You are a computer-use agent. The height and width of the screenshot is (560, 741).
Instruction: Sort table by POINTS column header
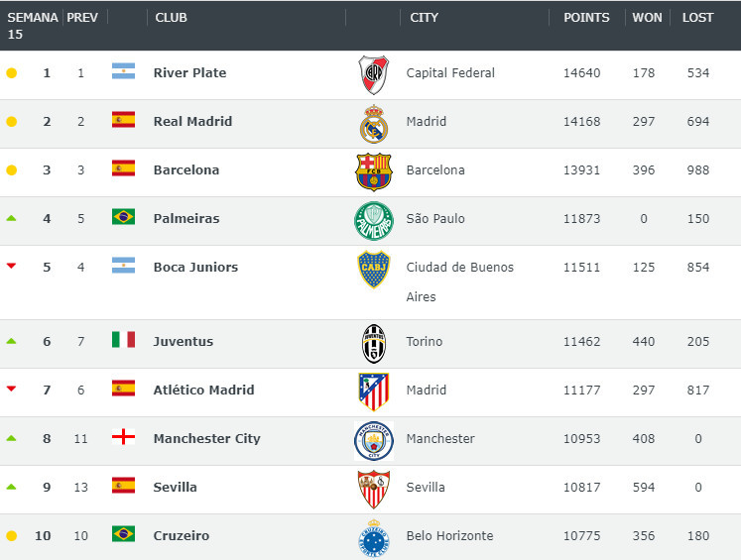pyautogui.click(x=586, y=18)
